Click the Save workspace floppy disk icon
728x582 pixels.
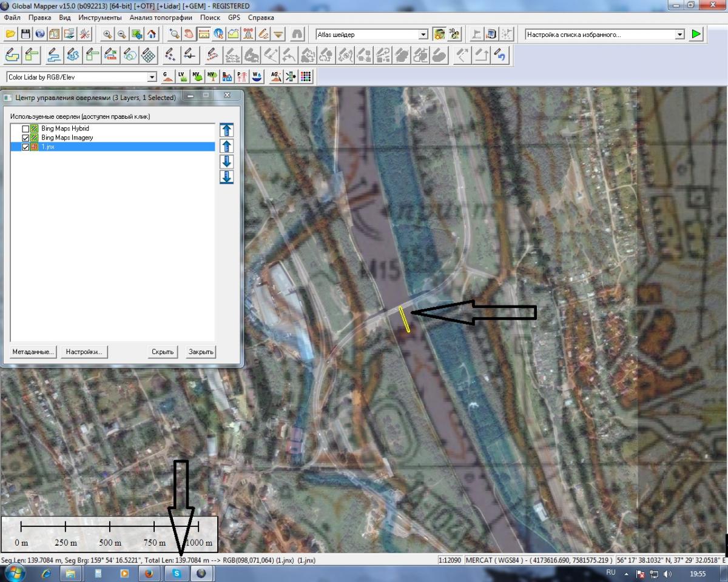(x=25, y=35)
